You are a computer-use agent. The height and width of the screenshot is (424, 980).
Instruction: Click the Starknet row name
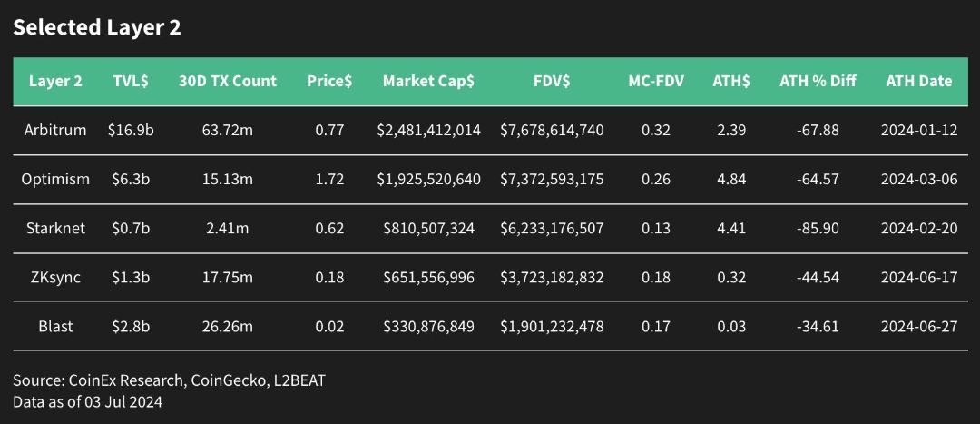[55, 228]
